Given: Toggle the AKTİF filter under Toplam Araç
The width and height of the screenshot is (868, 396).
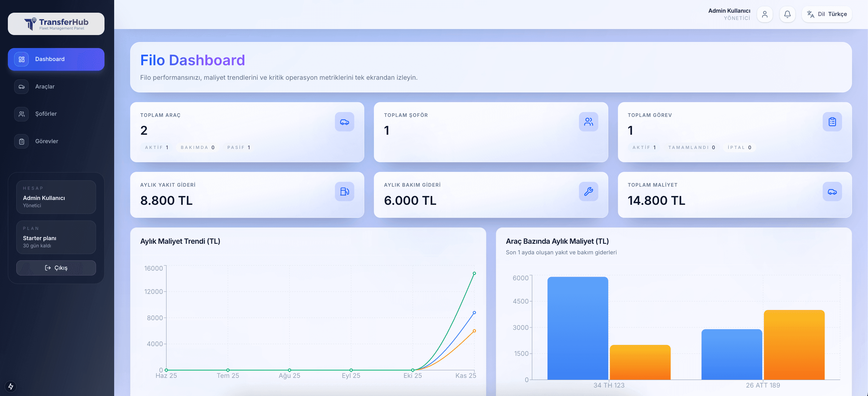Looking at the screenshot, I should (x=156, y=147).
